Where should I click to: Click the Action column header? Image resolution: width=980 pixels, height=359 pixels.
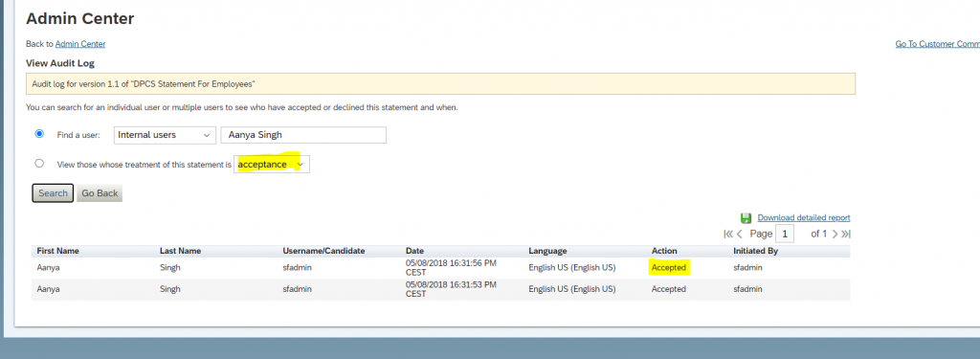point(664,251)
